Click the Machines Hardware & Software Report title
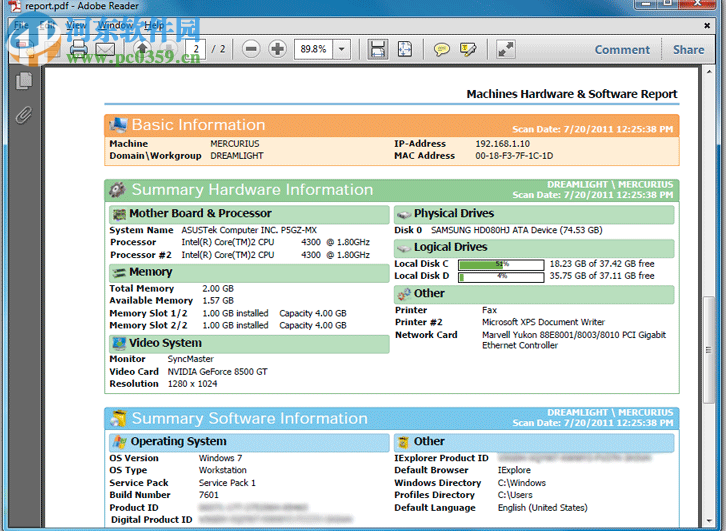This screenshot has width=726, height=531. (572, 94)
